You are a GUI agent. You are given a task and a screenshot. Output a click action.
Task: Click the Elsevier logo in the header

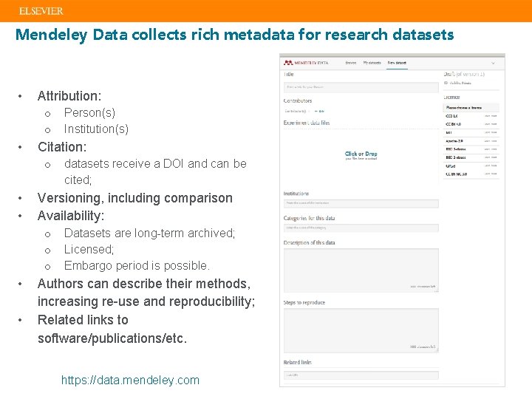[x=41, y=11]
